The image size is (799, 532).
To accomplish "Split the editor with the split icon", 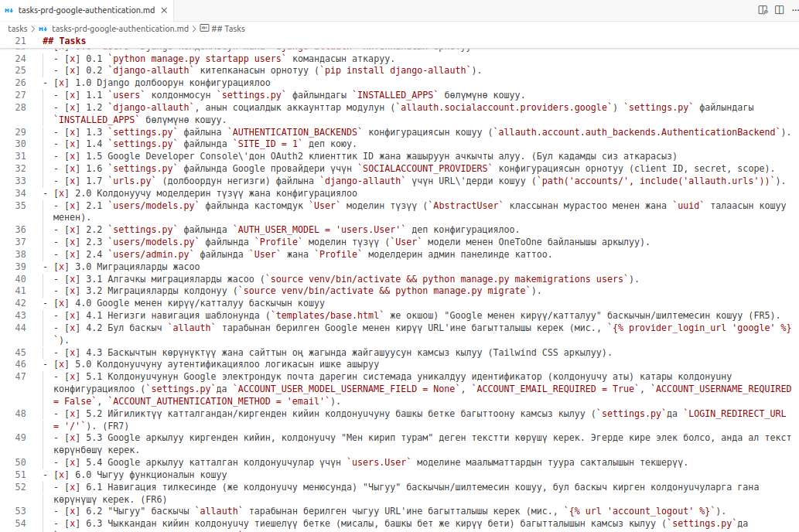I will point(780,10).
